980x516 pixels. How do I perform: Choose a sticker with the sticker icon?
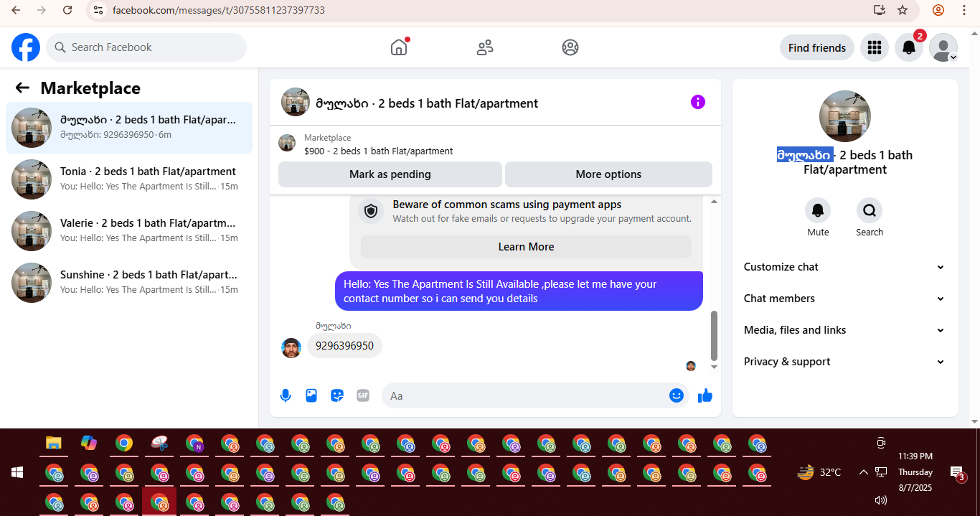coord(337,395)
